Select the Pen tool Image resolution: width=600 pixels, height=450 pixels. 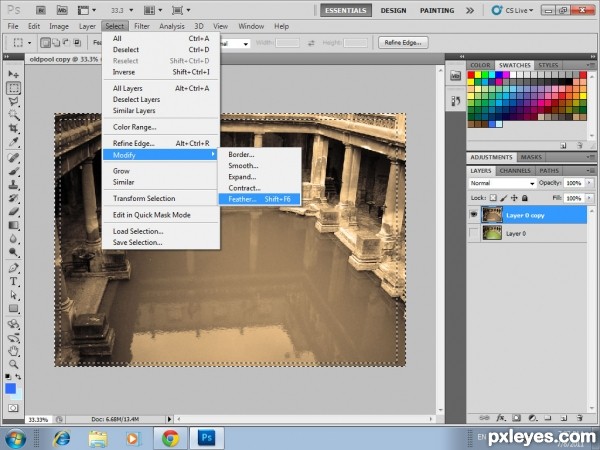(x=14, y=268)
